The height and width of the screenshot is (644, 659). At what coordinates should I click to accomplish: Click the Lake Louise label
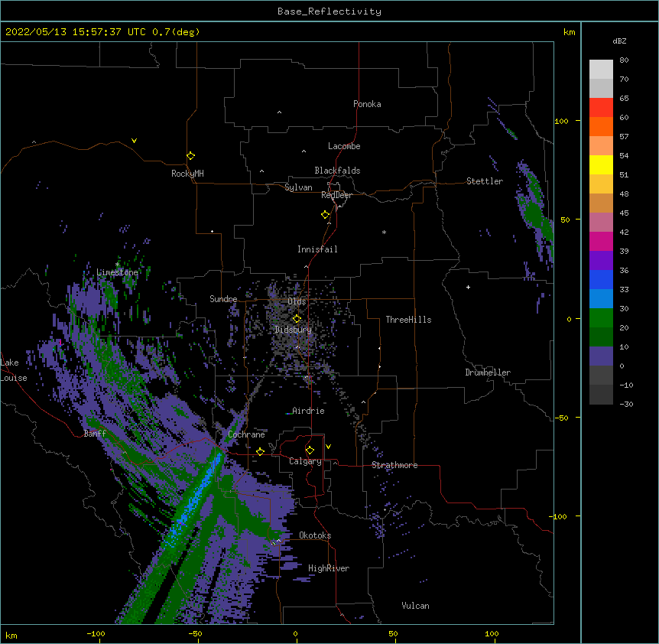pos(14,370)
